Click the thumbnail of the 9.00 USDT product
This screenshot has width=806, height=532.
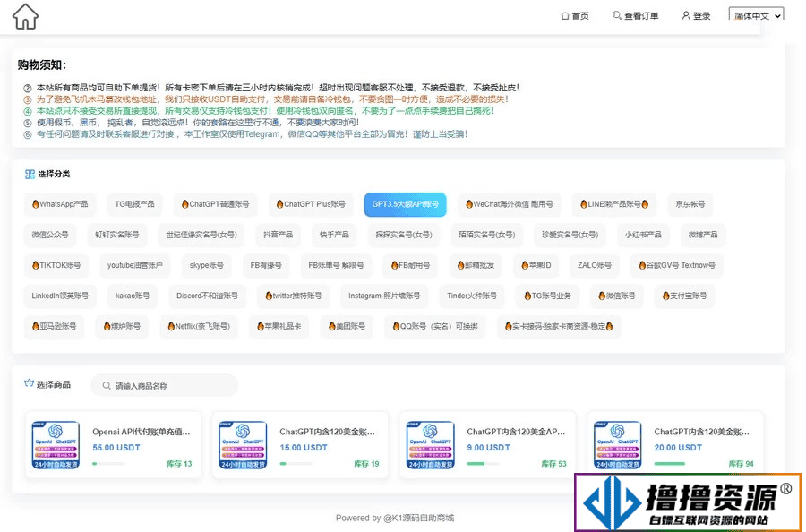[x=430, y=444]
